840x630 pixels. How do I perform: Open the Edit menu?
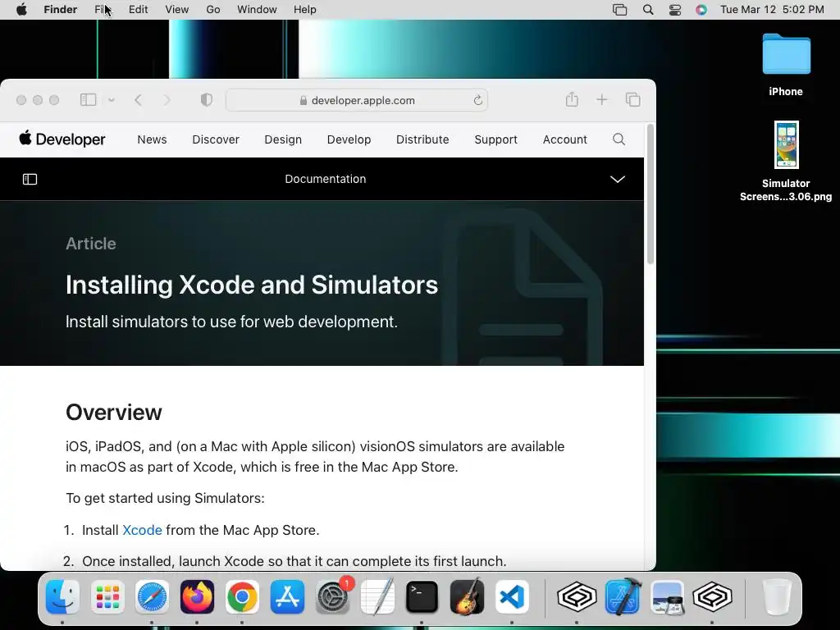click(x=138, y=10)
